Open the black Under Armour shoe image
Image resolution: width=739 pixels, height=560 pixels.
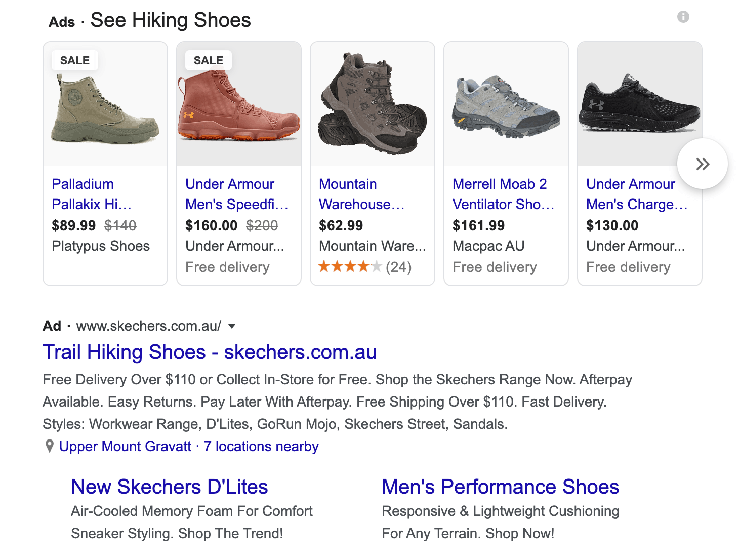[640, 104]
